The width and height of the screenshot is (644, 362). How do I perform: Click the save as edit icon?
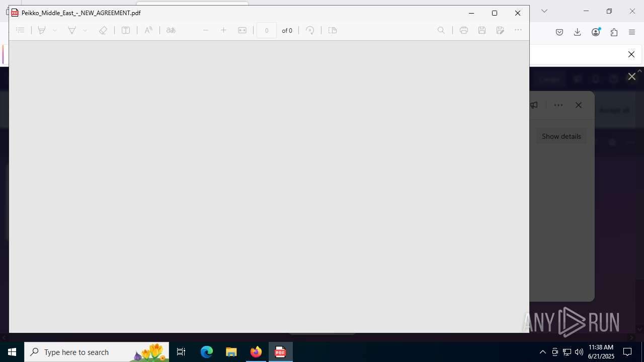500,30
